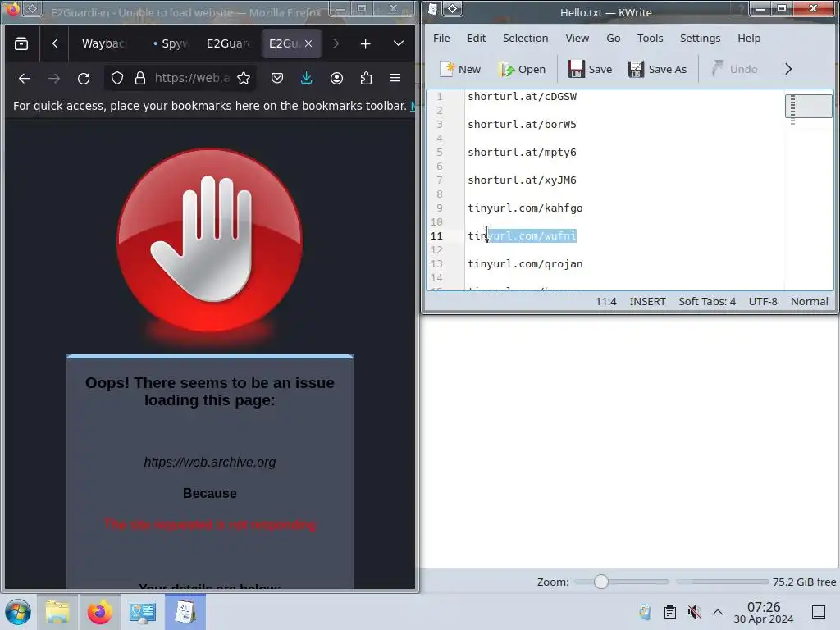Screen dimensions: 840x630
Task: Open Firefox View icon at tab bar start
Action: [x=21, y=44]
